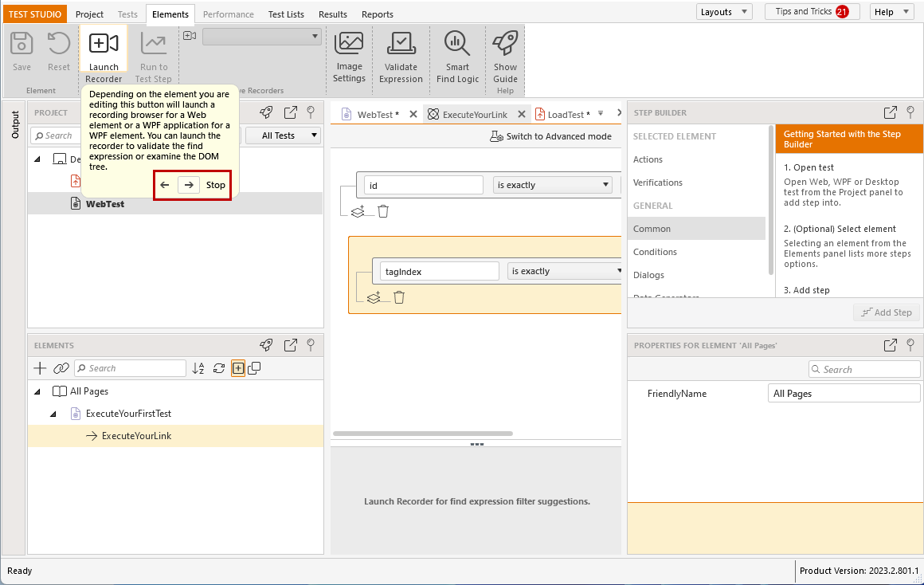Click the Run to Test Step icon

(x=154, y=44)
